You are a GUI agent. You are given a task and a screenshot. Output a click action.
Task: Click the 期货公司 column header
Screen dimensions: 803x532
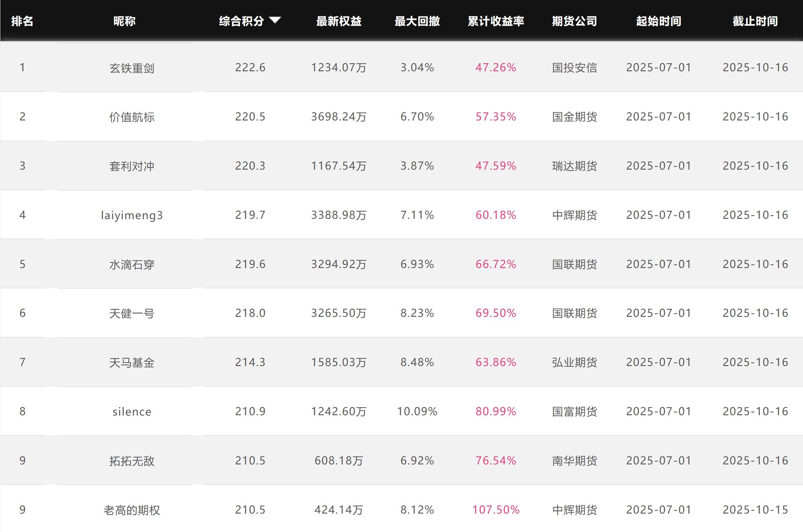coord(574,21)
